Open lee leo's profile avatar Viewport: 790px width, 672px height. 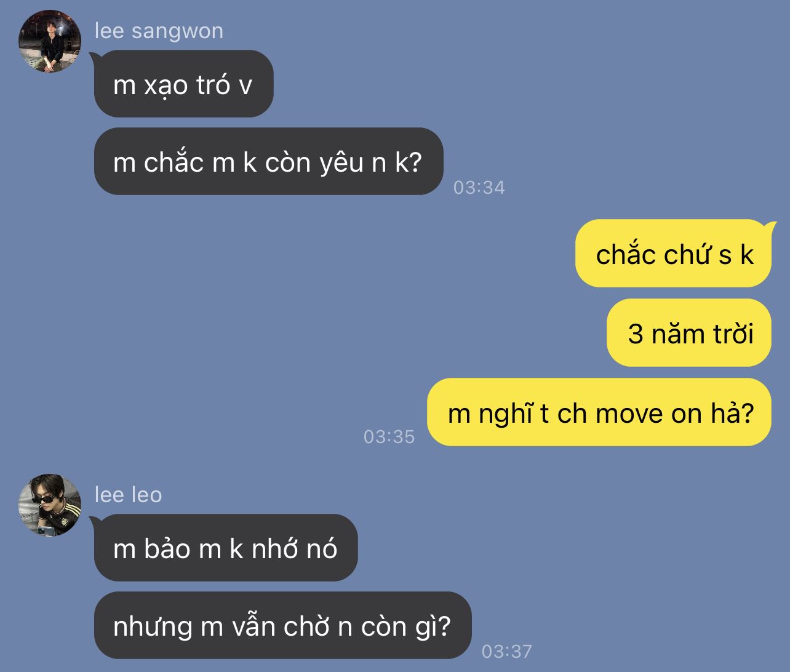point(50,505)
